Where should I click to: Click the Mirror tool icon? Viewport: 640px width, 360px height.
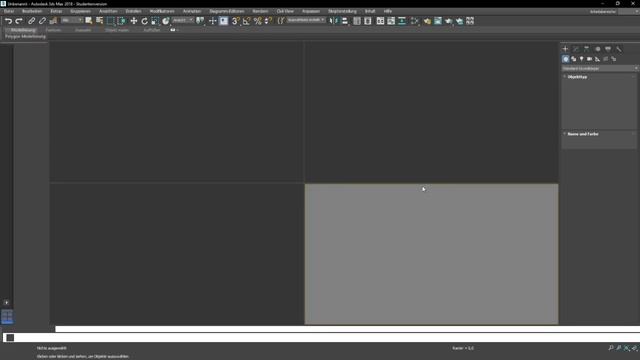coord(333,21)
